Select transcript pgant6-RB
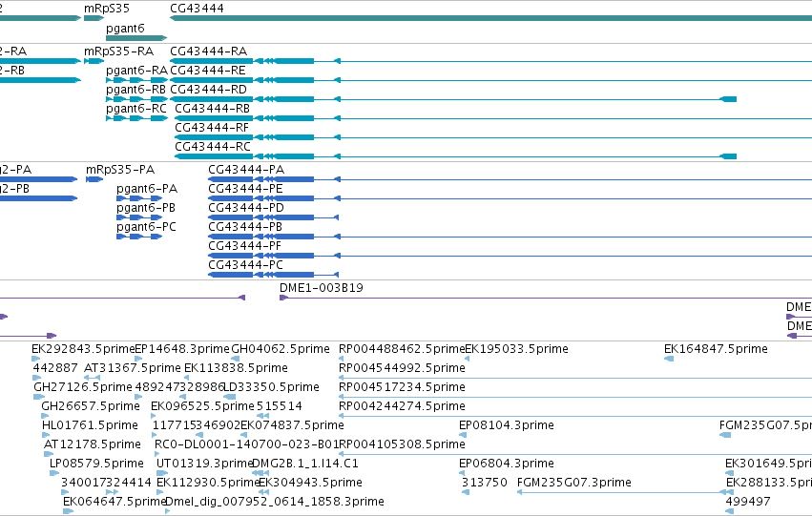The height and width of the screenshot is (516, 812). (x=135, y=90)
